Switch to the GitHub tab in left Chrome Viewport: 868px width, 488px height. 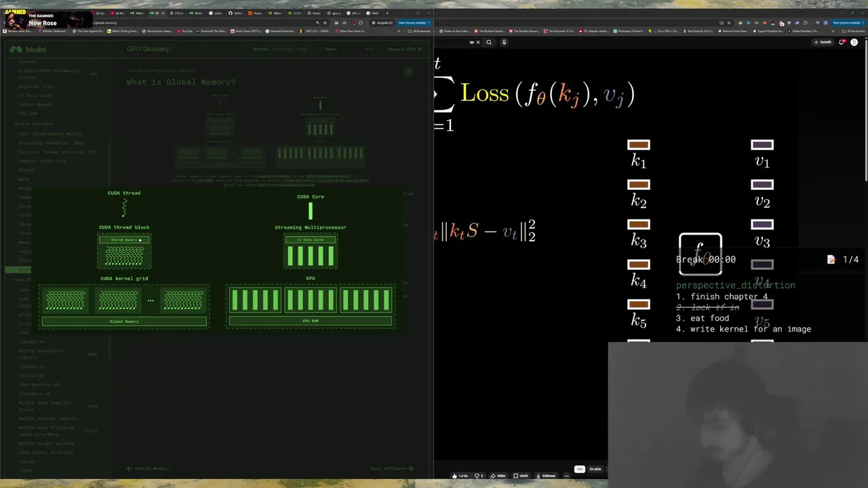click(235, 13)
